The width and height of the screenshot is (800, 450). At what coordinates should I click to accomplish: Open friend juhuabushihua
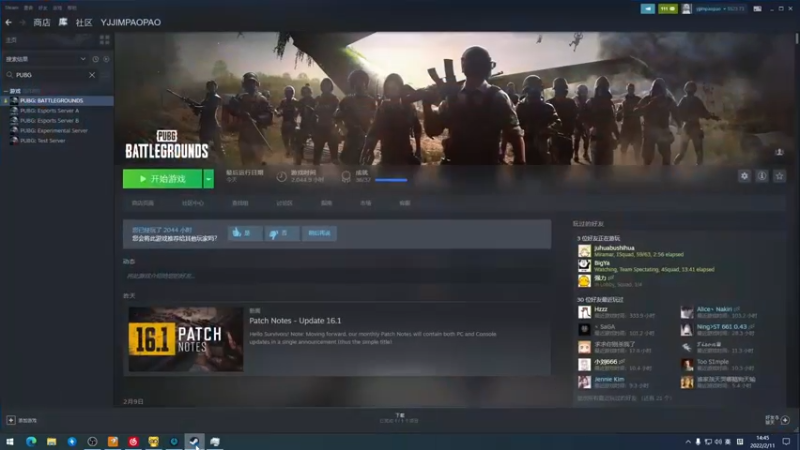tap(614, 248)
